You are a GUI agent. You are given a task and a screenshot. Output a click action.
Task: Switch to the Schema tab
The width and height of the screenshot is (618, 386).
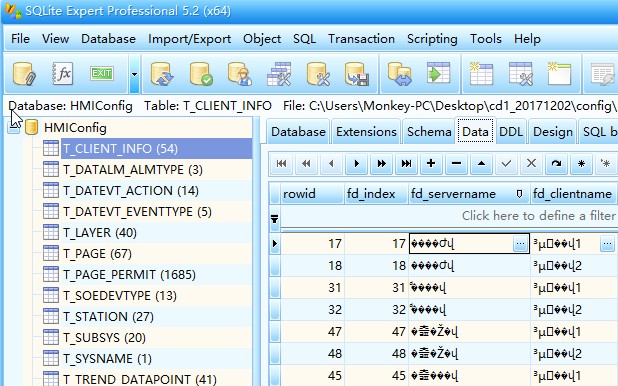click(429, 132)
